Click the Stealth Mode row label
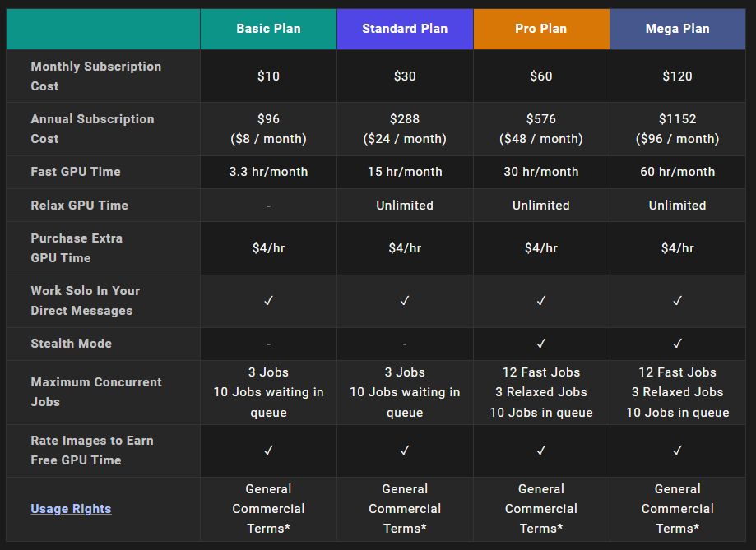This screenshot has height=550, width=756. [x=72, y=344]
